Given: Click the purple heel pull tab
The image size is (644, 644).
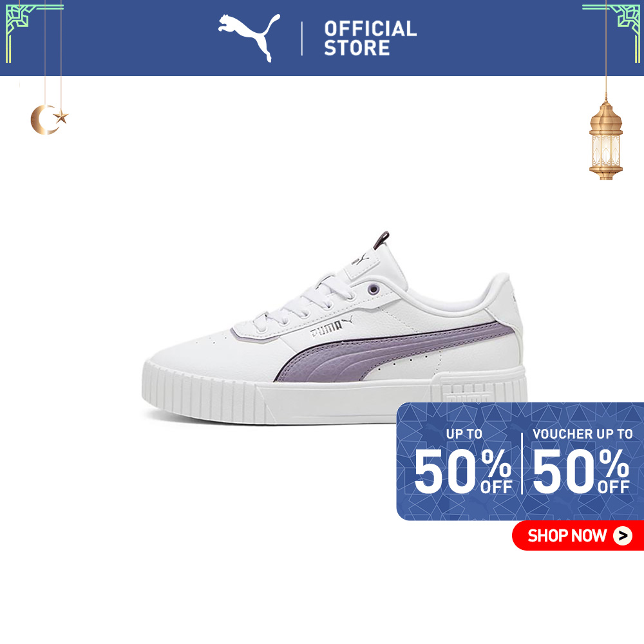Looking at the screenshot, I should pos(381,240).
